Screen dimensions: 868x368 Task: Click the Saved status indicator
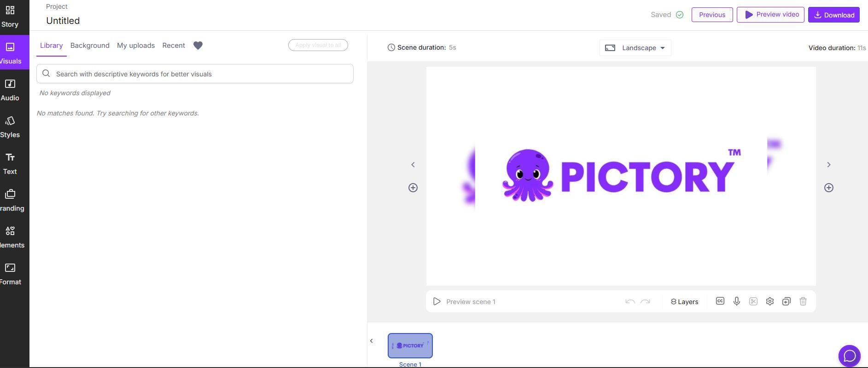(x=667, y=15)
